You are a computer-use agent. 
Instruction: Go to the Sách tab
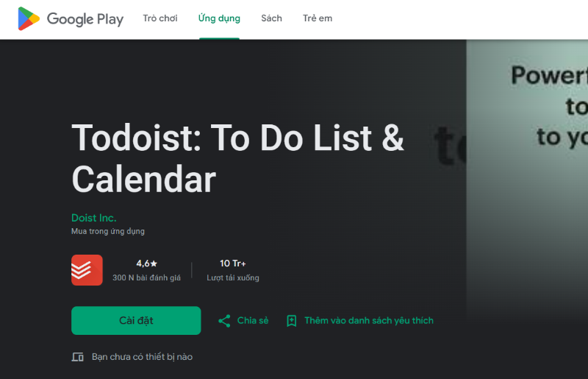(x=271, y=18)
